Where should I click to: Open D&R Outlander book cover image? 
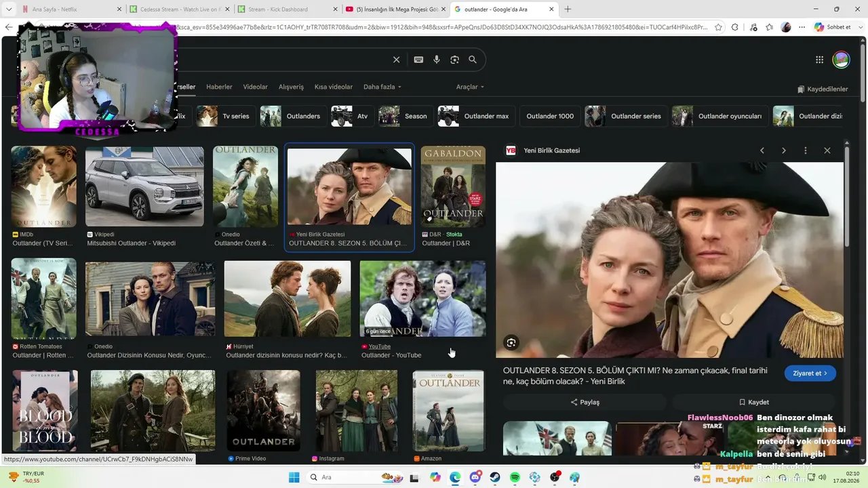point(453,186)
